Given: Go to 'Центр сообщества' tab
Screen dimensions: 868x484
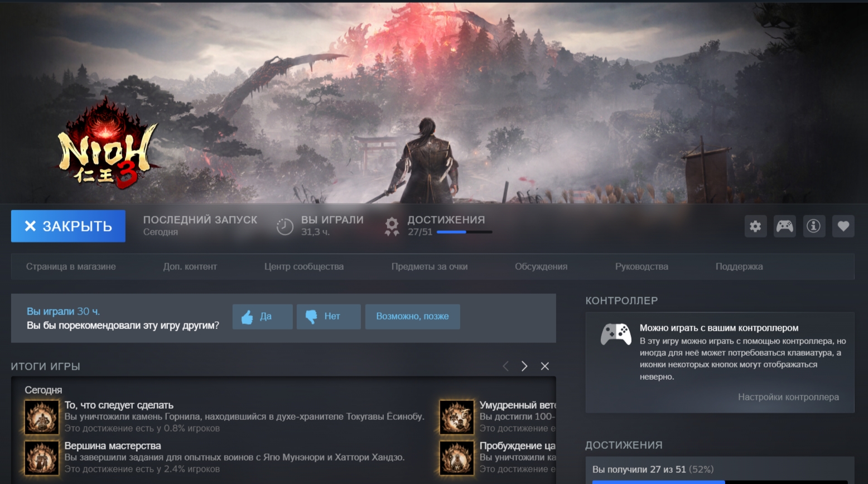Looking at the screenshot, I should pyautogui.click(x=304, y=267).
